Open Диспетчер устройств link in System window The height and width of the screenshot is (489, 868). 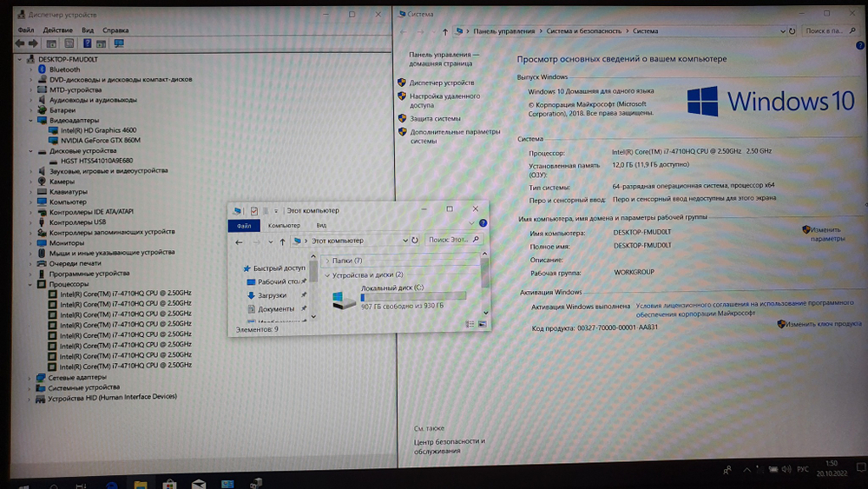click(441, 83)
